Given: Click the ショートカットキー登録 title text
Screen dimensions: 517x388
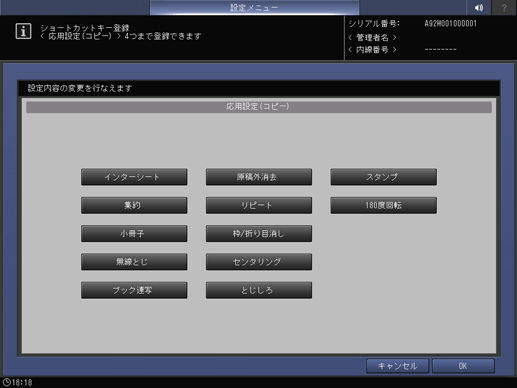Looking at the screenshot, I should point(85,28).
